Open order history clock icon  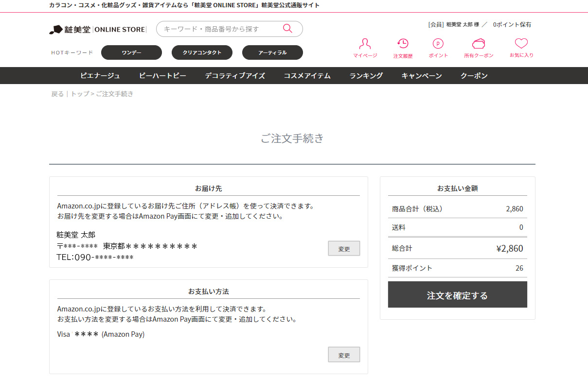tap(403, 44)
